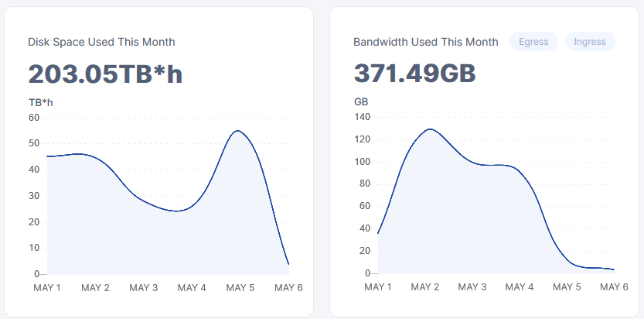Screen dimensions: 644x319
Task: Click MAY 6 on the bandwidth chart
Action: (614, 287)
